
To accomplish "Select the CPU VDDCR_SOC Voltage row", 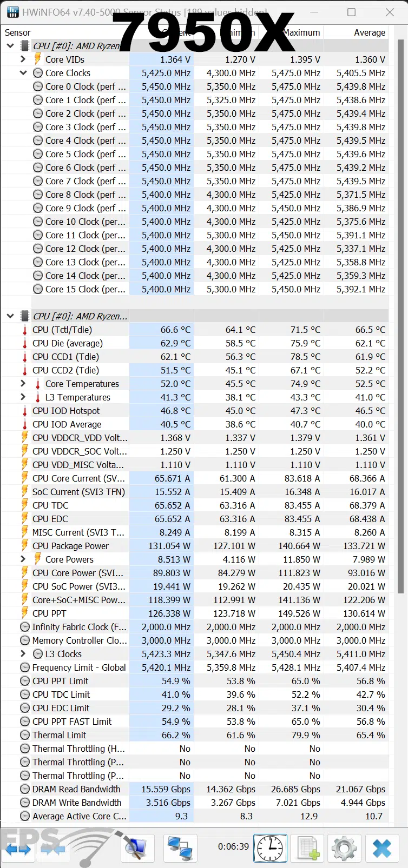I will coord(195,451).
